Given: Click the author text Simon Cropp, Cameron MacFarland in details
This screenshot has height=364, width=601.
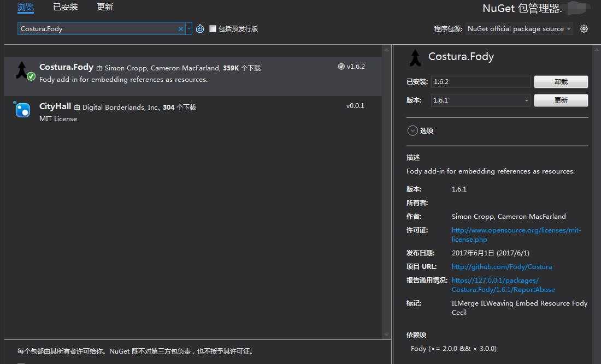Looking at the screenshot, I should 509,217.
